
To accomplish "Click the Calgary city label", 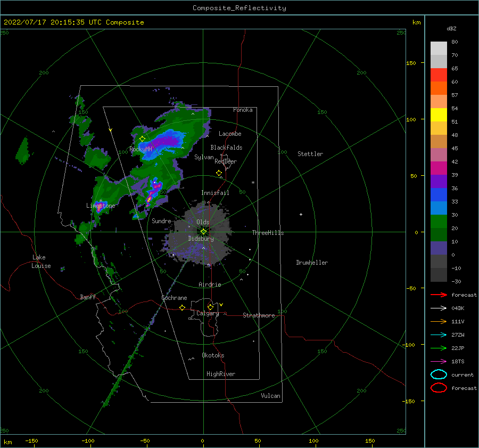I will click(208, 313).
